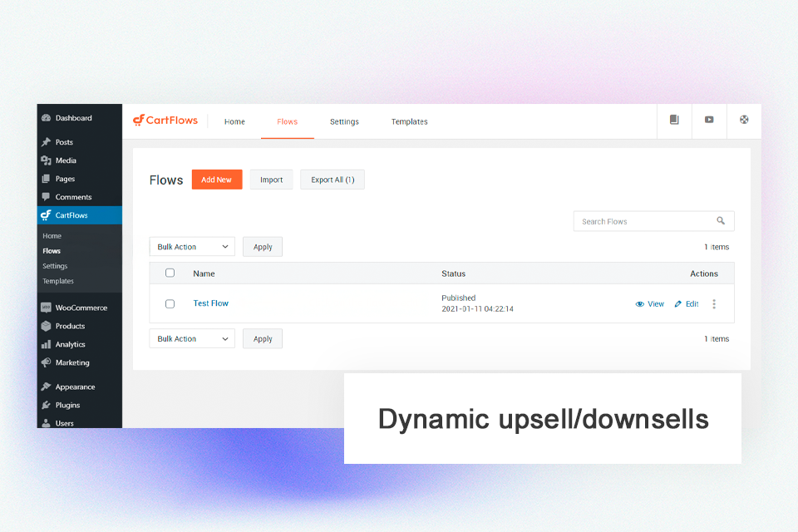Click the CartFlows logo in header
This screenshot has width=798, height=532.
pyautogui.click(x=165, y=121)
